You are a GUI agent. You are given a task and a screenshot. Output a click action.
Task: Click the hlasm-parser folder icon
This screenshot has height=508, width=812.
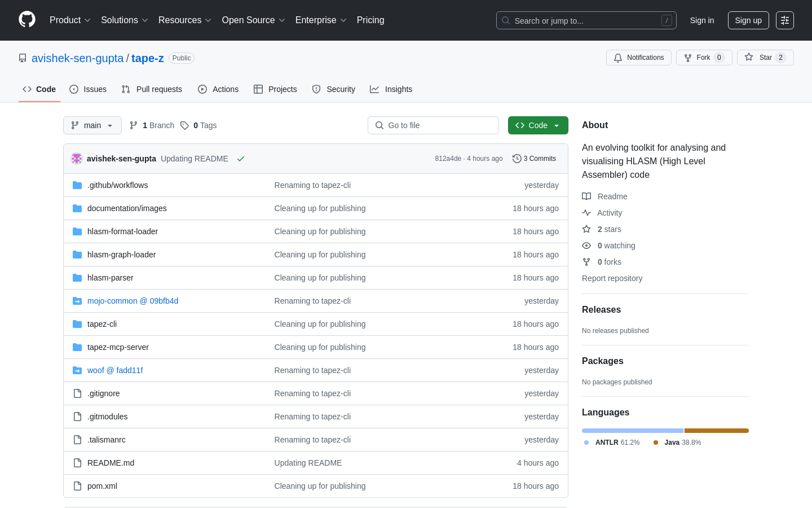pyautogui.click(x=77, y=278)
